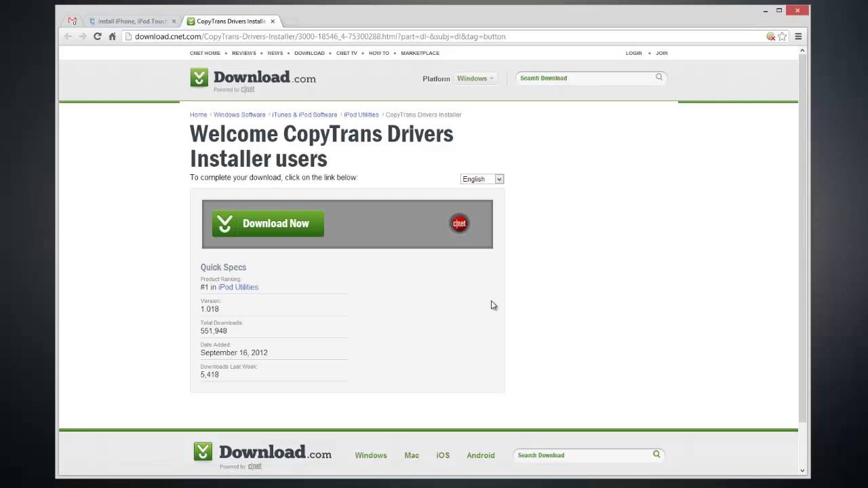The image size is (868, 488).
Task: Click the footer iOS link
Action: point(443,455)
